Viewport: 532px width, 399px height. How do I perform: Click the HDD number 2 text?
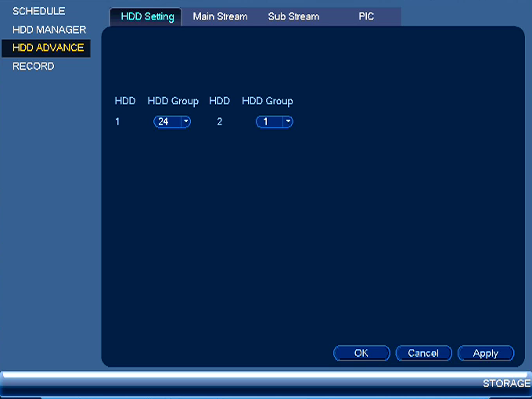click(x=220, y=121)
